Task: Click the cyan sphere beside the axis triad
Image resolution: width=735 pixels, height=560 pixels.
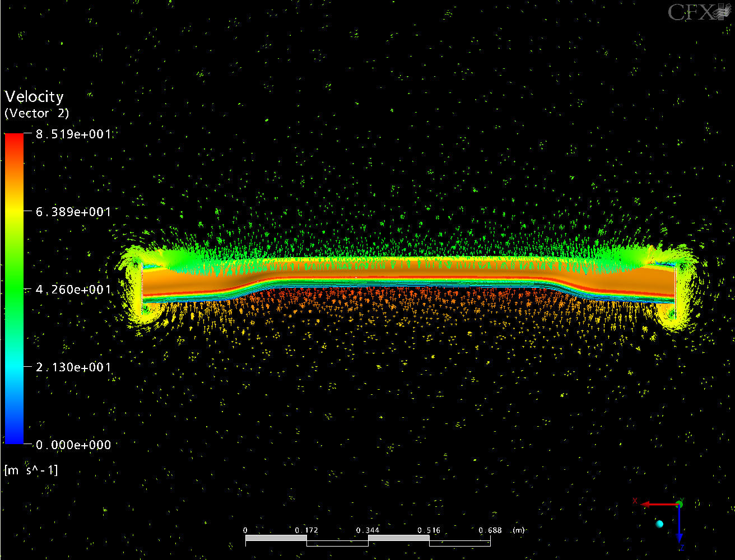Action: pyautogui.click(x=659, y=524)
